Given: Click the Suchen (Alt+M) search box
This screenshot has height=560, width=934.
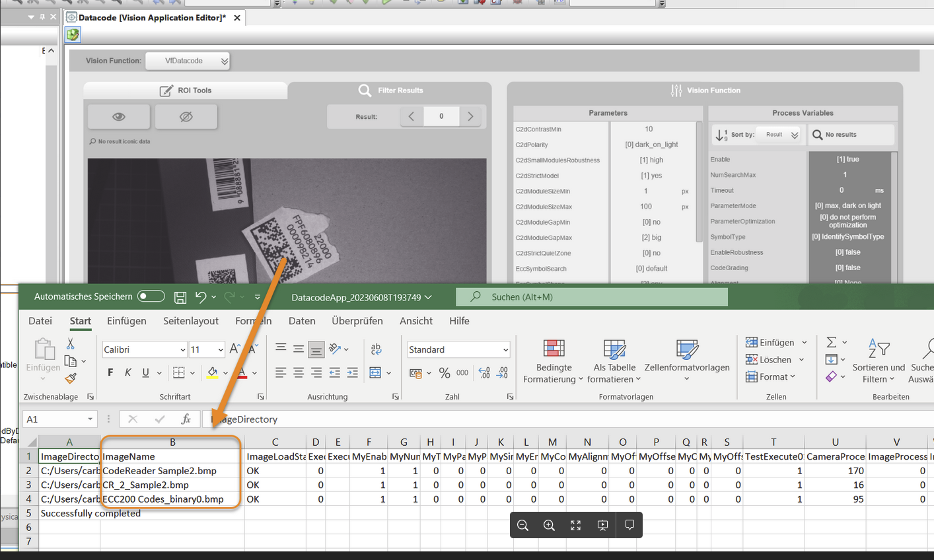Looking at the screenshot, I should point(592,297).
